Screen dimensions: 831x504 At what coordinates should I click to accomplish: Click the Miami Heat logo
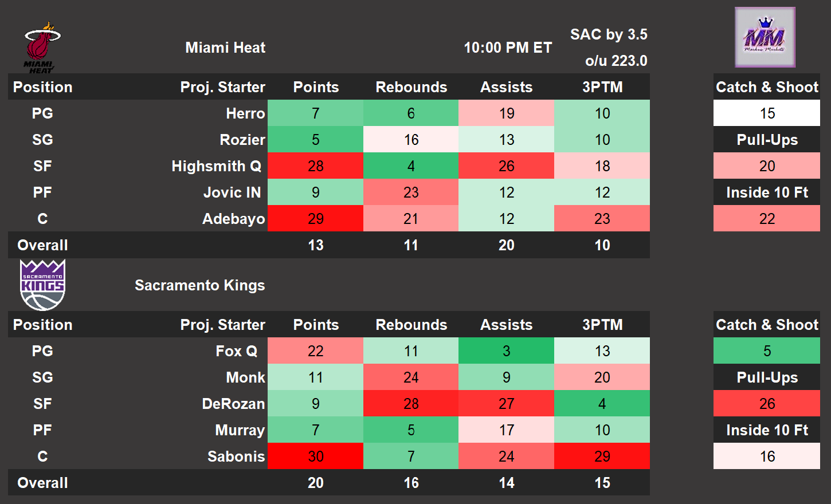point(41,47)
